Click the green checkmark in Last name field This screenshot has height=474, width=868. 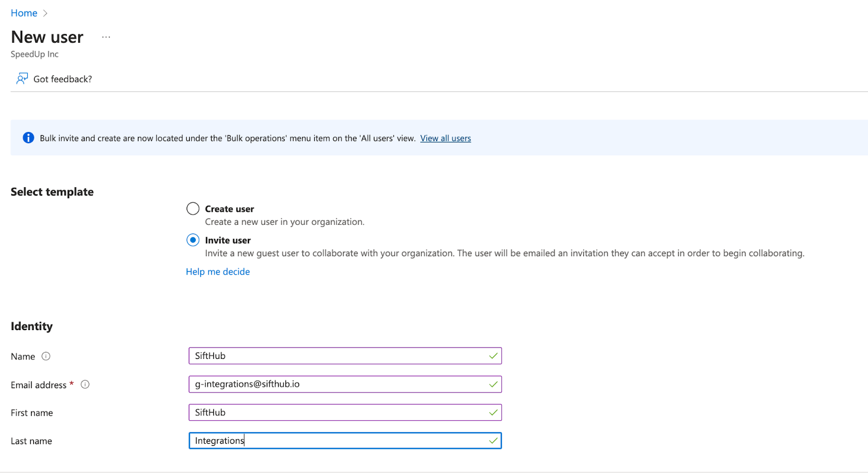pyautogui.click(x=493, y=441)
